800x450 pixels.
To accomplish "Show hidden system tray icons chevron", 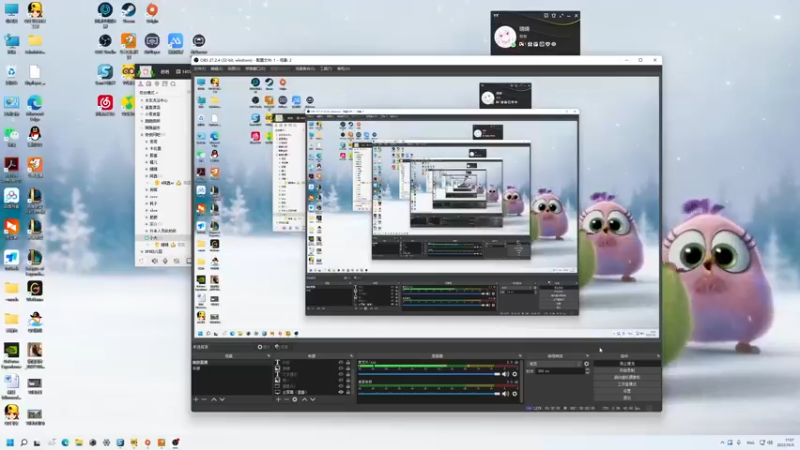I will (722, 442).
